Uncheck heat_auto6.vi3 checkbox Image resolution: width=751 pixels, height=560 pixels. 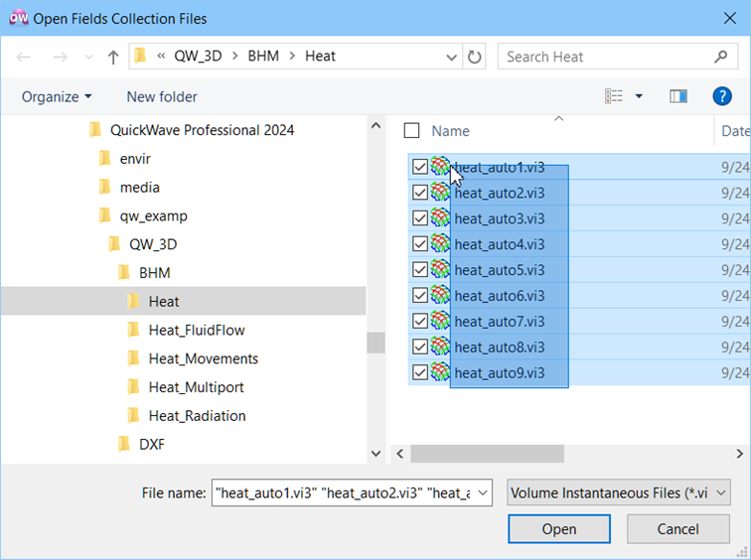coord(420,296)
